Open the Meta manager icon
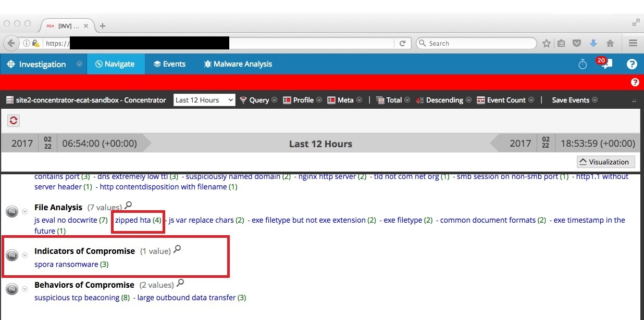This screenshot has width=644, height=320. [x=330, y=100]
